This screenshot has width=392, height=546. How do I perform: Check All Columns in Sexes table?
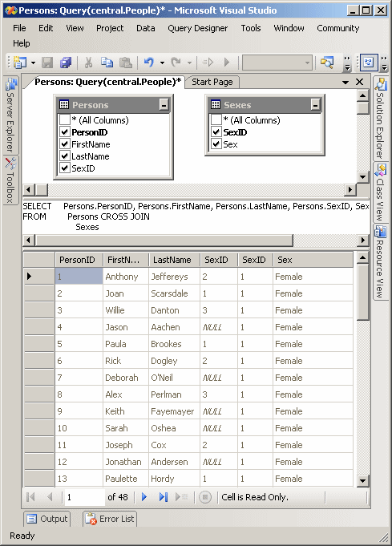click(216, 119)
